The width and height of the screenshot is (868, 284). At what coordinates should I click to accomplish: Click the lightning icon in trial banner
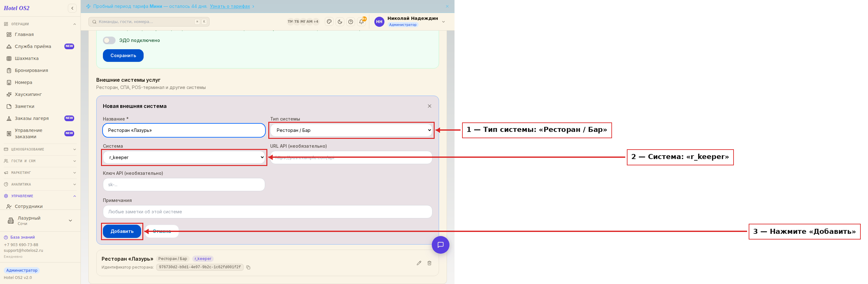pyautogui.click(x=88, y=6)
